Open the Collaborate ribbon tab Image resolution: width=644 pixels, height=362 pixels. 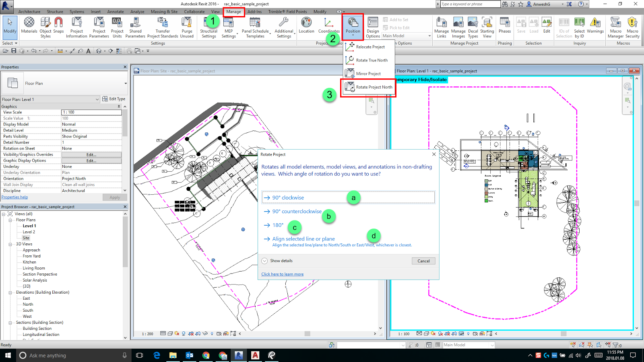[x=194, y=12]
